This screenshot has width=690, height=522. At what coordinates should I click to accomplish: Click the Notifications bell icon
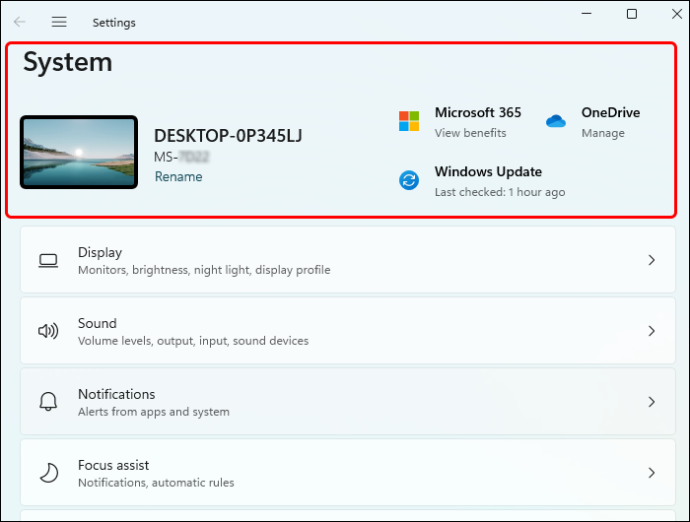coord(48,402)
